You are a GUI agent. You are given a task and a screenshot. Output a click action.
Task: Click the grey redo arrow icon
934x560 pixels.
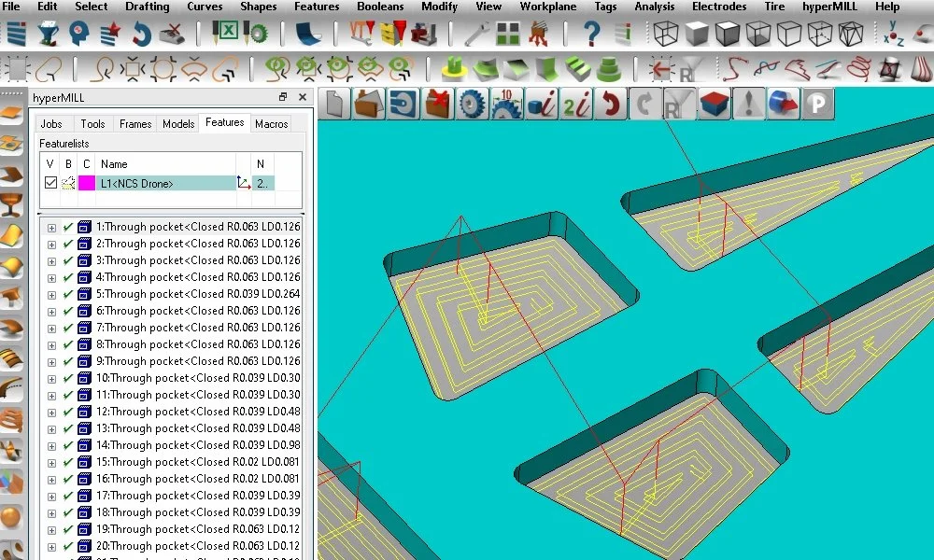pyautogui.click(x=645, y=105)
